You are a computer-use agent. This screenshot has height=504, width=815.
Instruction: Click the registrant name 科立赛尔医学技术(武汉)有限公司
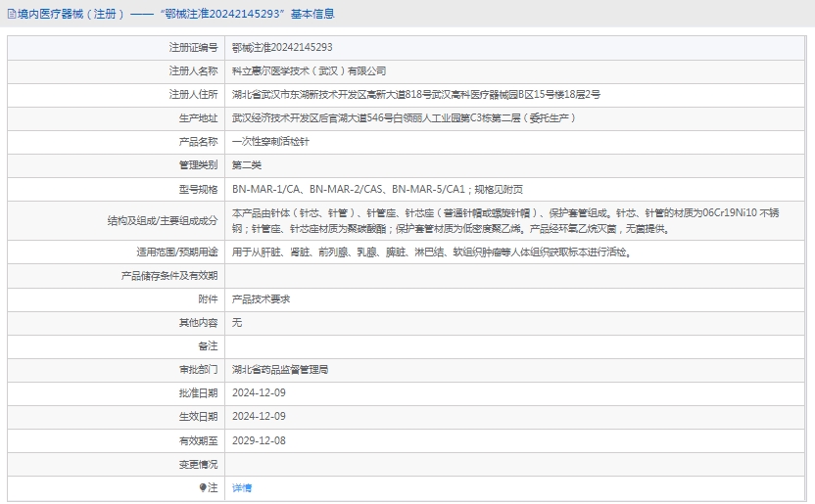point(309,70)
